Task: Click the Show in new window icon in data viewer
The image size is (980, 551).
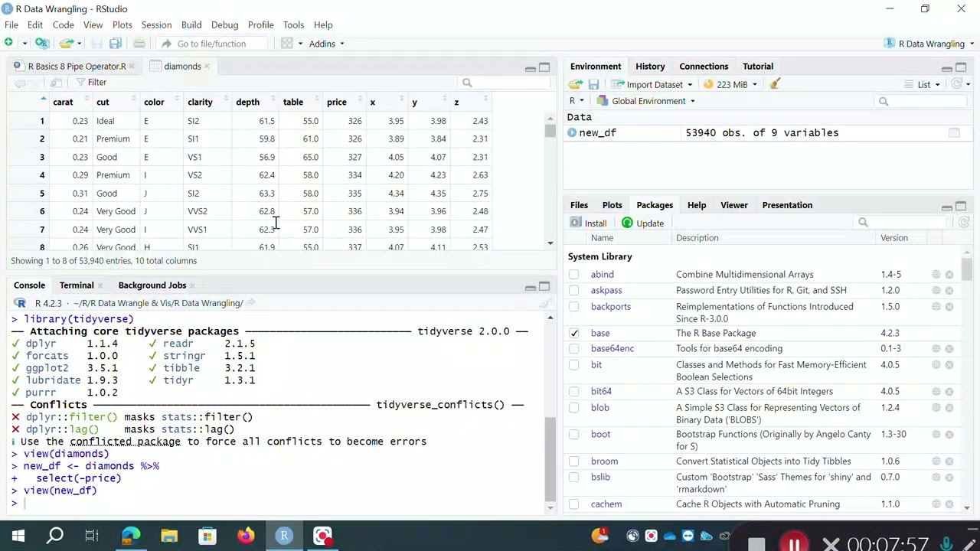Action: point(56,83)
